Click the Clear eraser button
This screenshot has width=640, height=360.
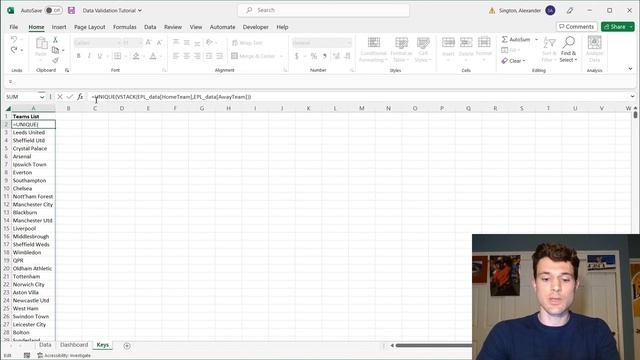tap(513, 61)
